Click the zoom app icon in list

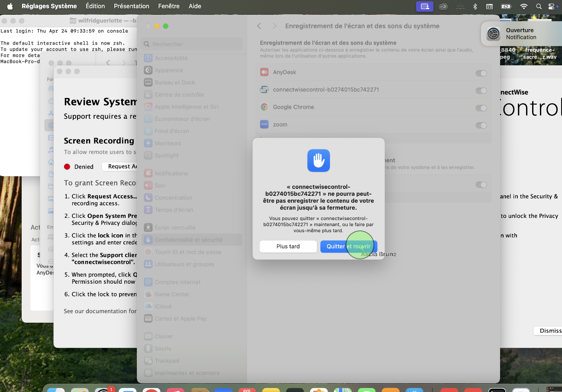264,124
